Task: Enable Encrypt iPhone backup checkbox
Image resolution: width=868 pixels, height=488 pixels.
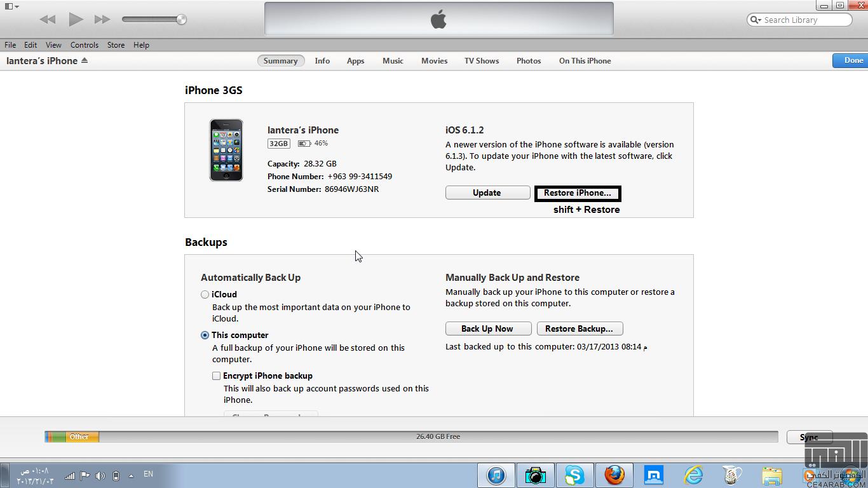Action: click(x=217, y=376)
